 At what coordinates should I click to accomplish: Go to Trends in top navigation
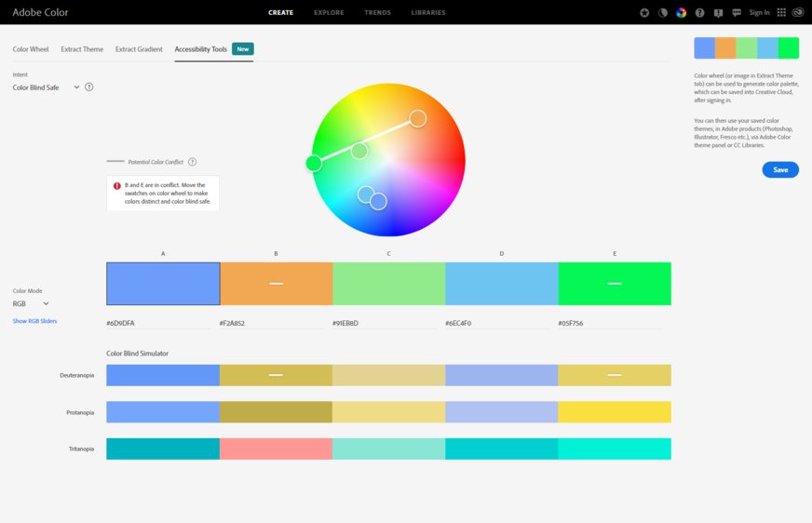coord(377,13)
